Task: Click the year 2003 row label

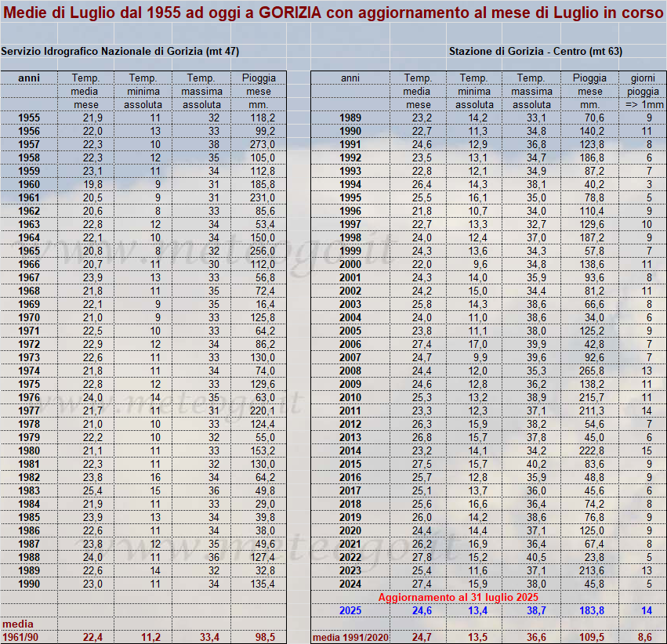Action: click(350, 304)
